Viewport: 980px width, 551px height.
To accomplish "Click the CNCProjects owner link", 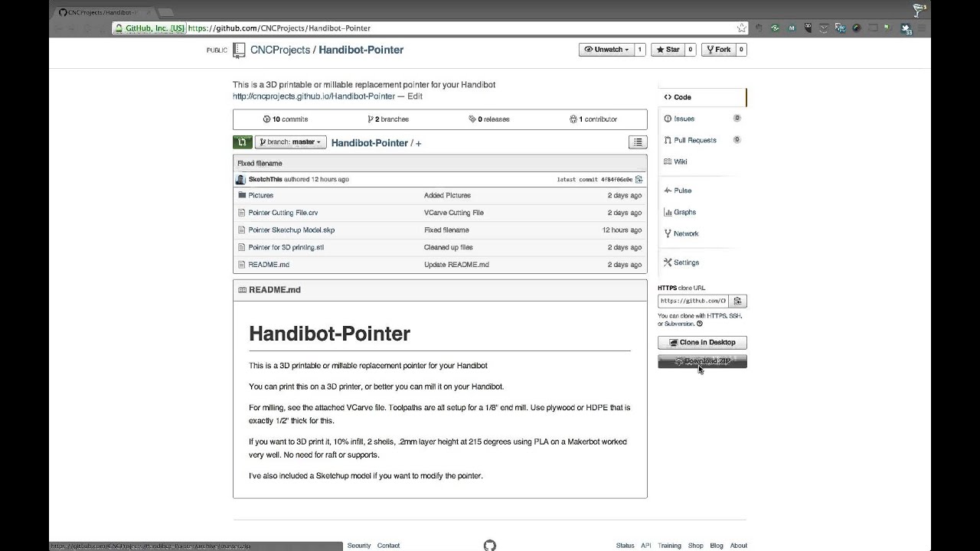I will pyautogui.click(x=280, y=50).
